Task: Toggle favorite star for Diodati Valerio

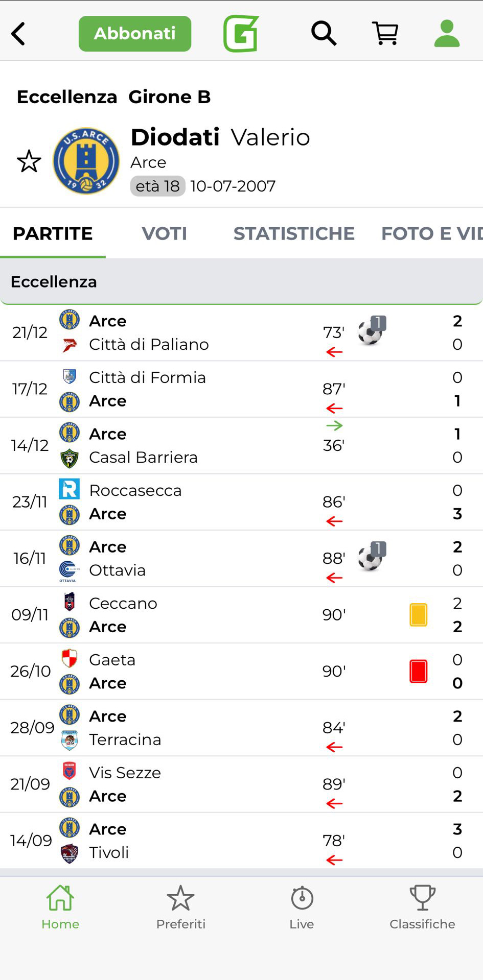Action: [29, 161]
